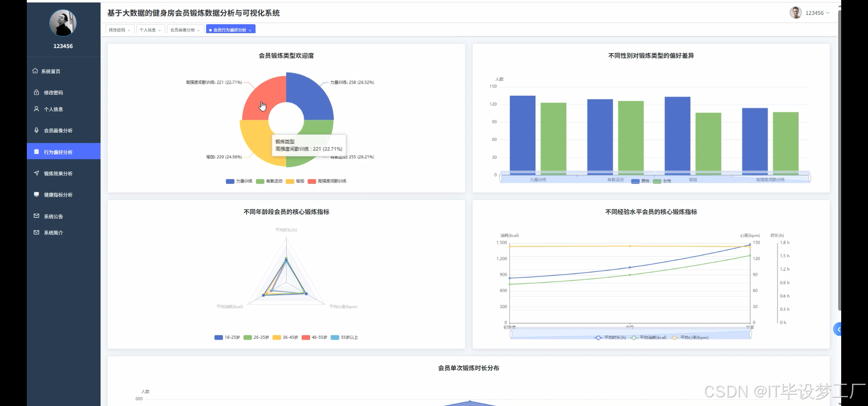Image resolution: width=868 pixels, height=406 pixels.
Task: Toggle the 男性 series legend
Action: [640, 181]
